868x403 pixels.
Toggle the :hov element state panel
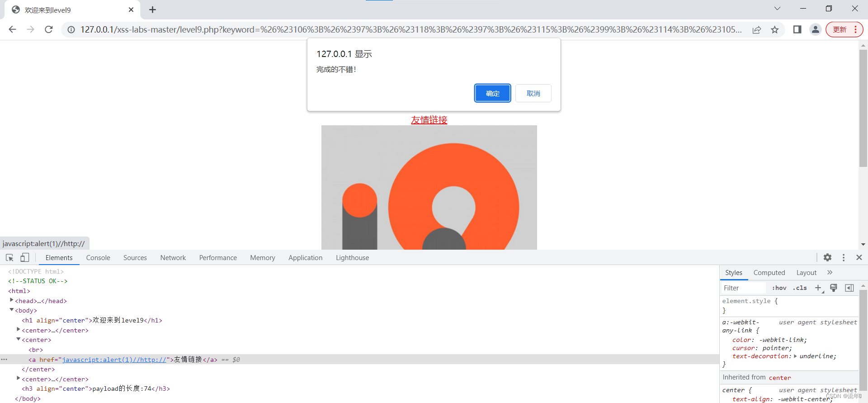(779, 288)
